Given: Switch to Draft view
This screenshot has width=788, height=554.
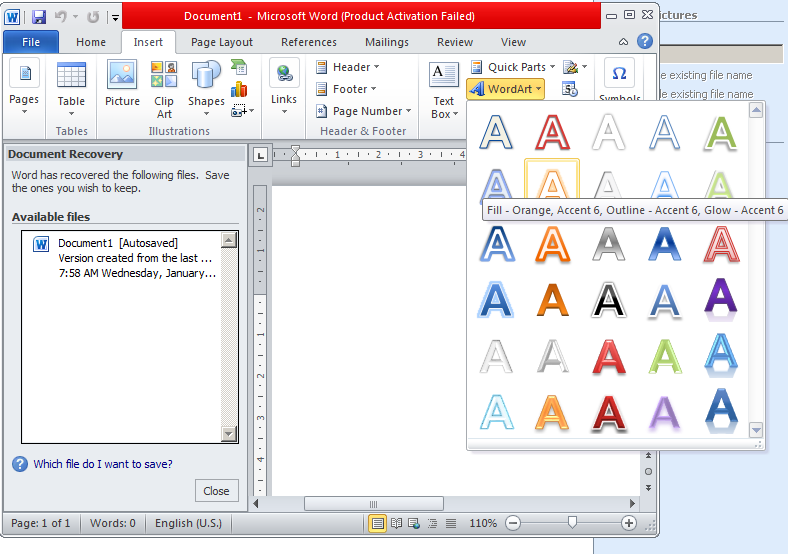Looking at the screenshot, I should point(451,523).
